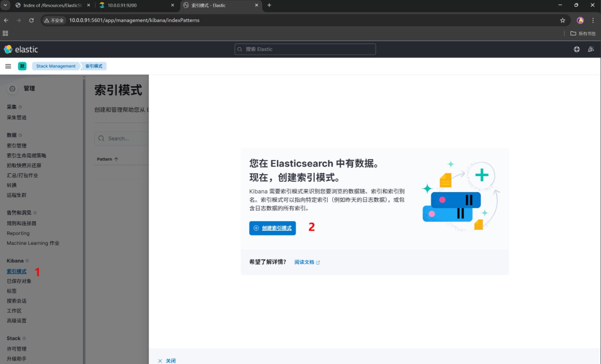The width and height of the screenshot is (601, 364).
Task: Open Reporting in the sidebar
Action: tap(18, 233)
